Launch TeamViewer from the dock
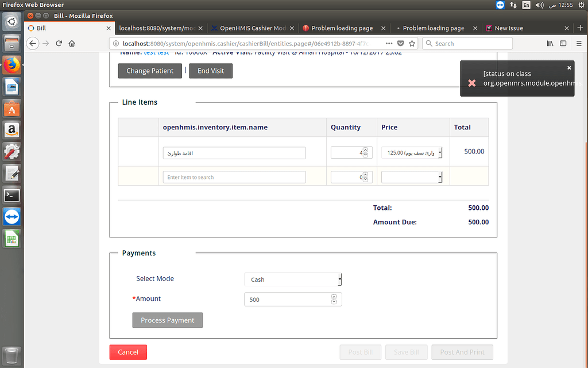The height and width of the screenshot is (368, 588). click(x=11, y=216)
